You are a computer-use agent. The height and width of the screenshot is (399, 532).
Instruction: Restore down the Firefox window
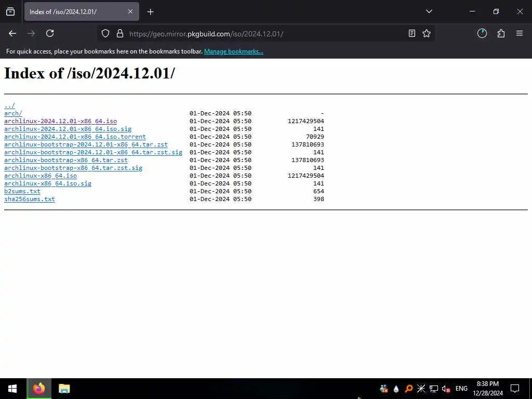pyautogui.click(x=496, y=11)
